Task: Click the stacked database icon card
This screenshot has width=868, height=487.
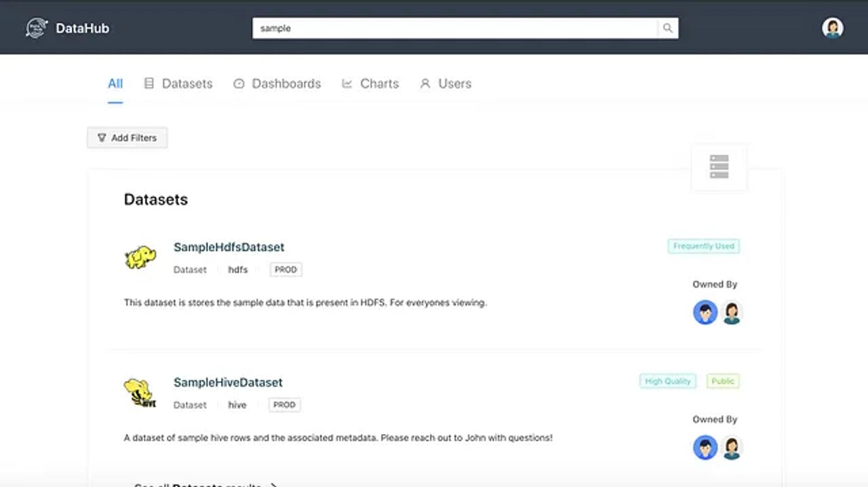Action: (x=719, y=167)
